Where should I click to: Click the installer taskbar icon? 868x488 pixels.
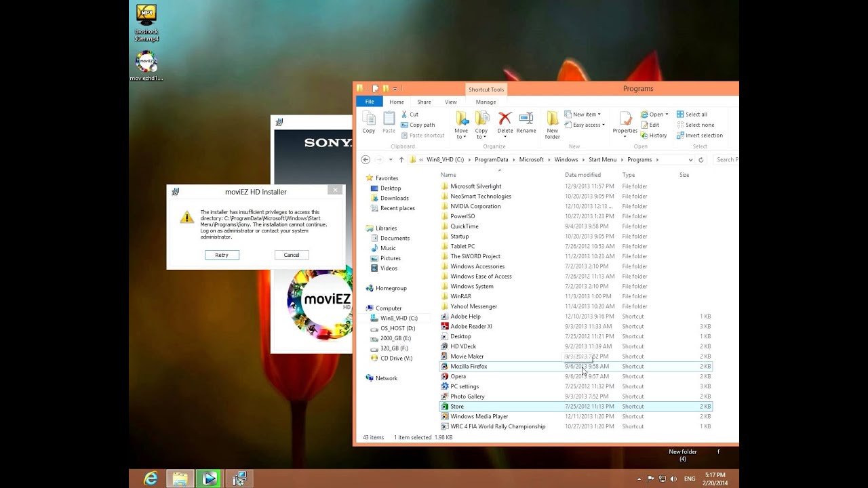click(x=239, y=479)
